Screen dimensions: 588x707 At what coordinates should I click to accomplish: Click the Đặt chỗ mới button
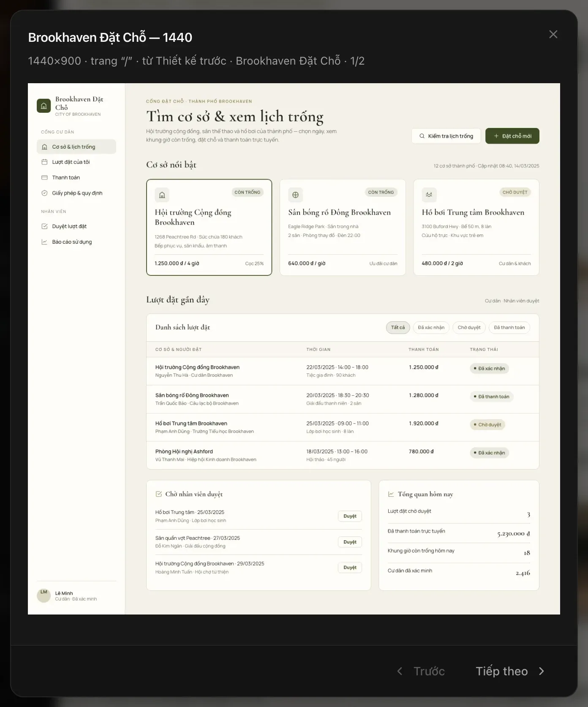click(512, 136)
